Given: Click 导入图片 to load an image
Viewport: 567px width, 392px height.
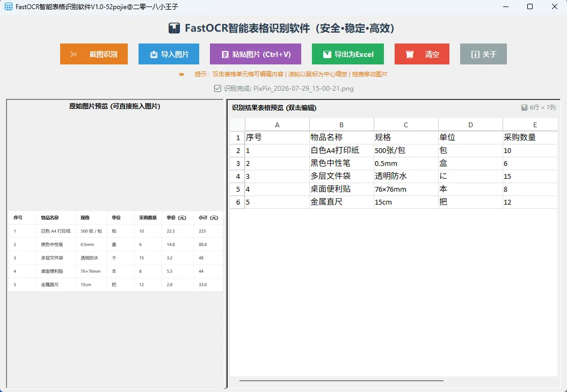Looking at the screenshot, I should click(x=169, y=54).
